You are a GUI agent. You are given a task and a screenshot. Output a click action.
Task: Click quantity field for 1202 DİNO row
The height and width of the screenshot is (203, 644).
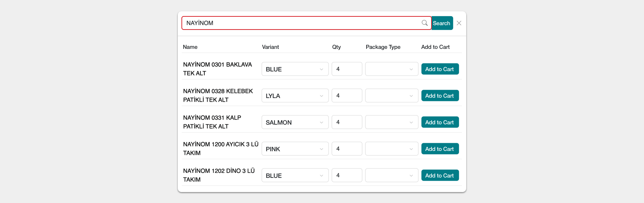tap(347, 175)
